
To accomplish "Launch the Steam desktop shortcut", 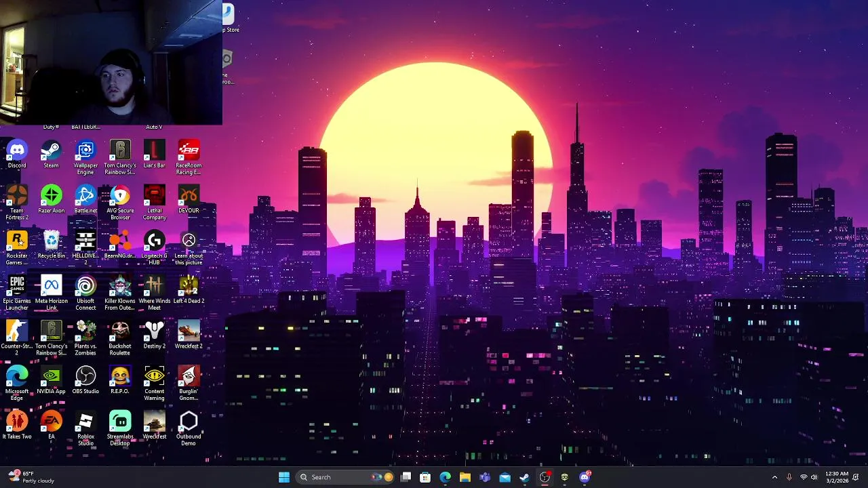I will coord(51,155).
